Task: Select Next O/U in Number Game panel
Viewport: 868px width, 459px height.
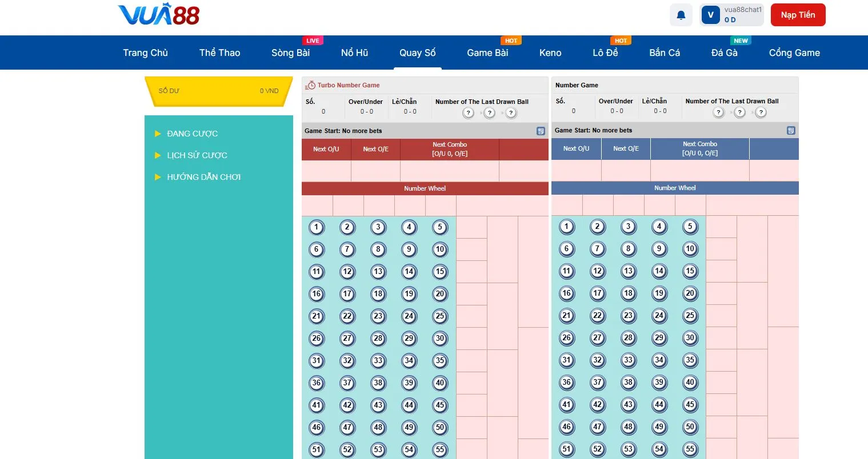Action: coord(576,148)
